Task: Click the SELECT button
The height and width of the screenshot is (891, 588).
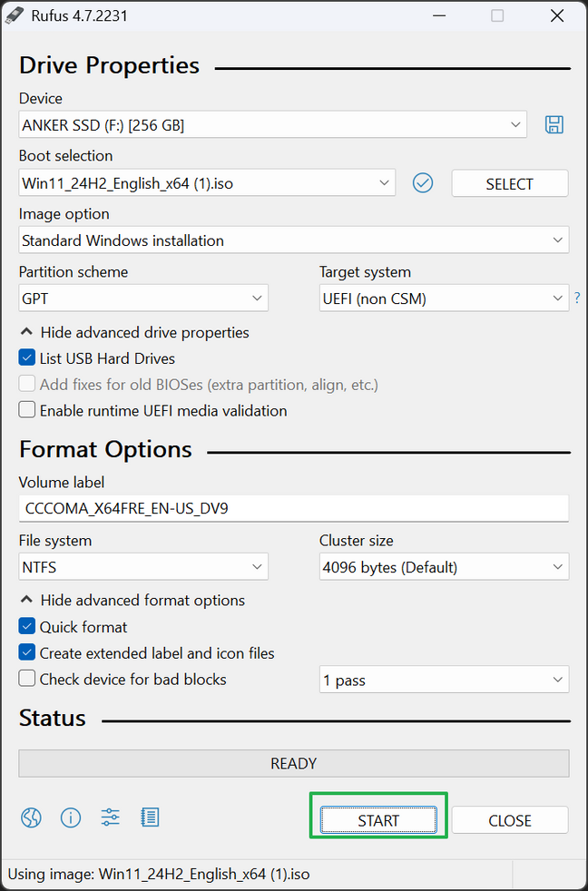Action: click(509, 183)
